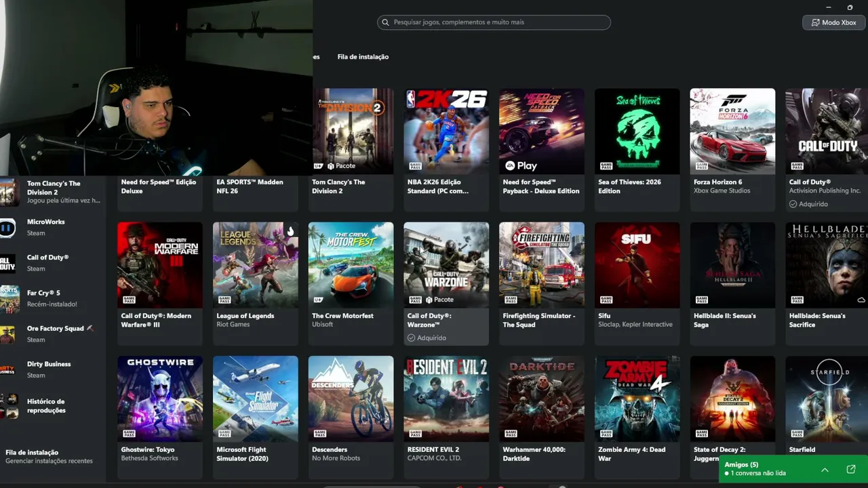Click the Pacote badge on Warzone cover
868x488 pixels.
[x=439, y=300]
